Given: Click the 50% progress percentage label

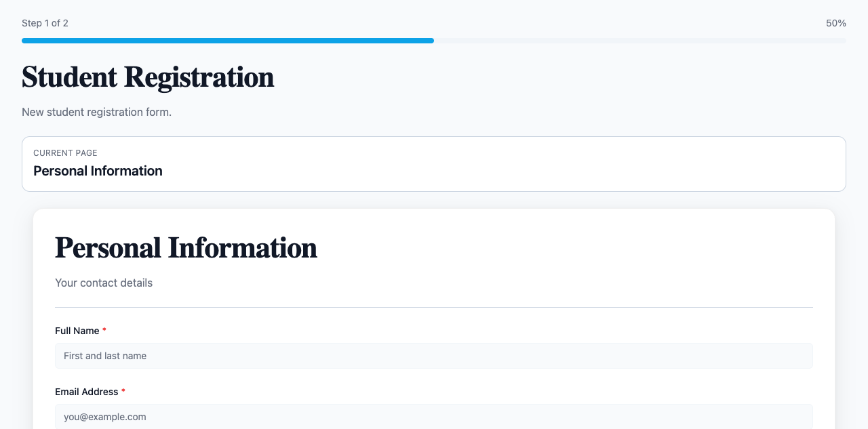Looking at the screenshot, I should [835, 23].
